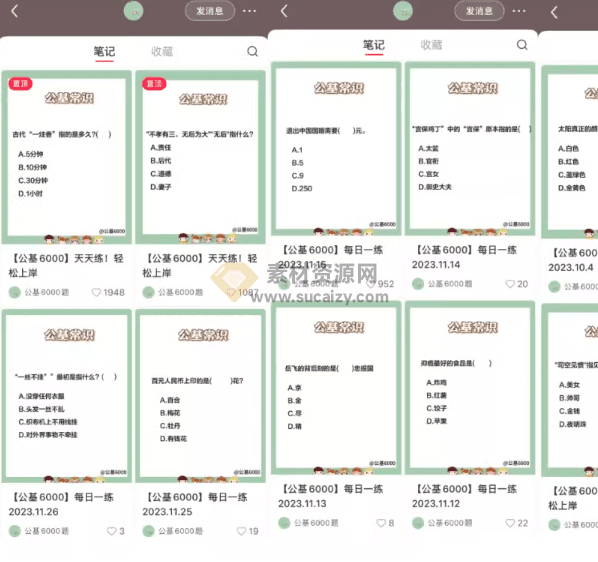Click the 置顶 badge on the 不孝有三 card
This screenshot has height=562, width=598.
pos(154,83)
